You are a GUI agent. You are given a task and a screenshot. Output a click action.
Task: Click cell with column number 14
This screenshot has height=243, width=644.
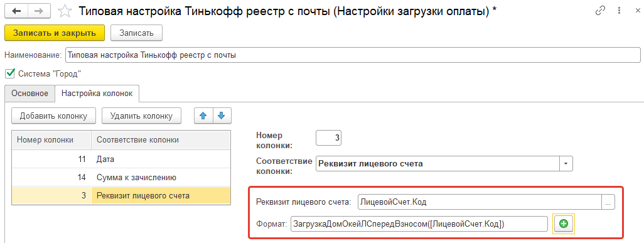click(x=51, y=178)
